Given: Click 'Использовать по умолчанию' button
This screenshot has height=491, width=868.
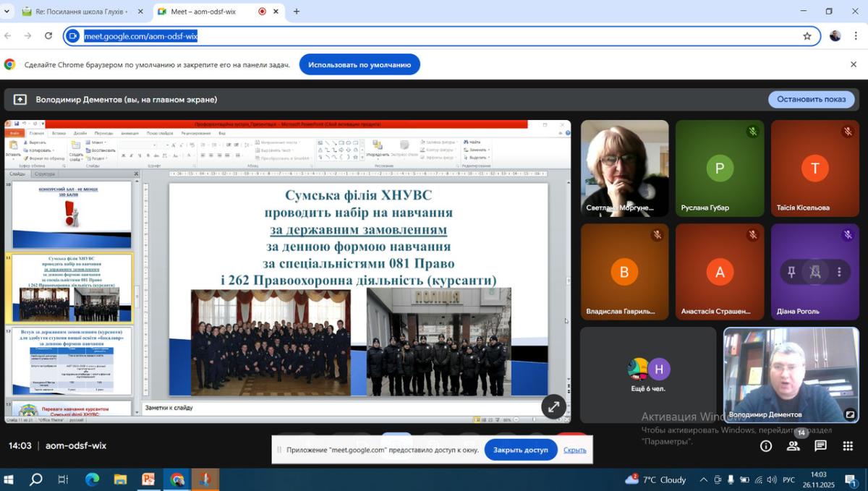Looking at the screenshot, I should (359, 64).
